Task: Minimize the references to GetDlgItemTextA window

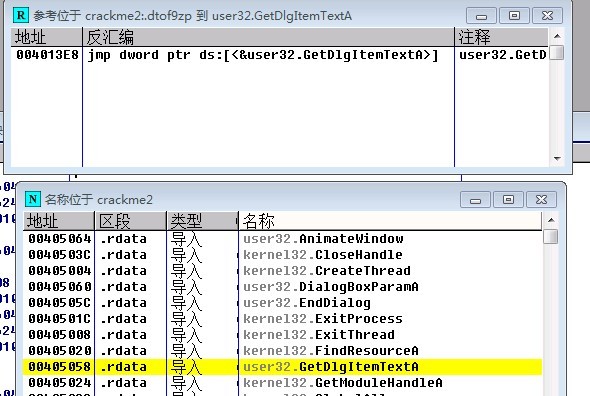Action: [x=481, y=16]
